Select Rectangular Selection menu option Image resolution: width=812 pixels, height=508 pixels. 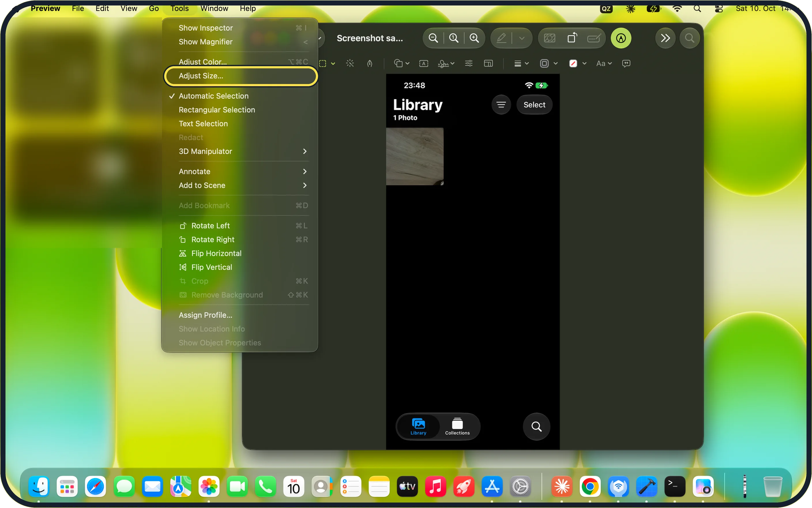(x=240, y=110)
